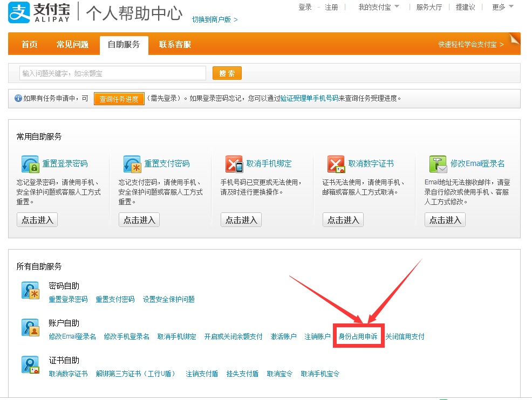Viewport: 532px width, 400px height.
Task: Click the 重置支付密码 icon
Action: tap(132, 164)
